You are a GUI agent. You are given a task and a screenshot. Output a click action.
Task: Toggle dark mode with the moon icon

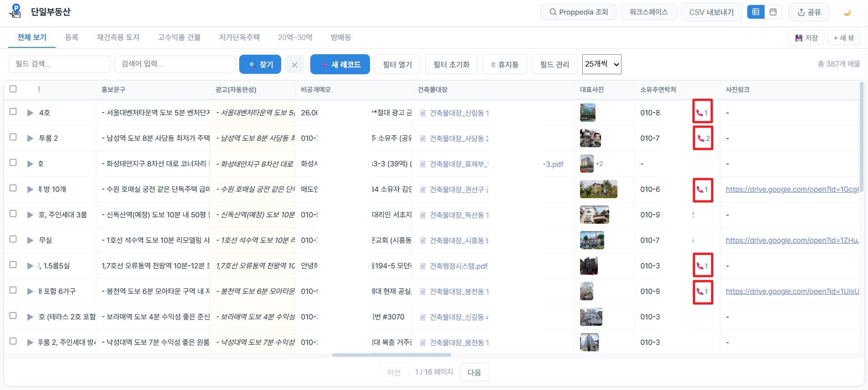(847, 12)
